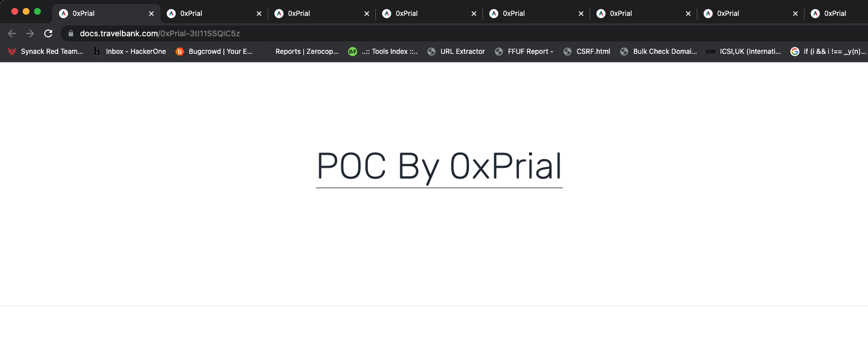Open the CSRF.html bookmark

587,52
